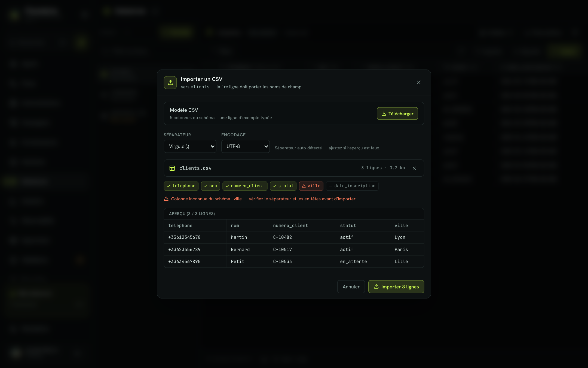Click the Séparateur auto-détecté hint text

pyautogui.click(x=327, y=148)
